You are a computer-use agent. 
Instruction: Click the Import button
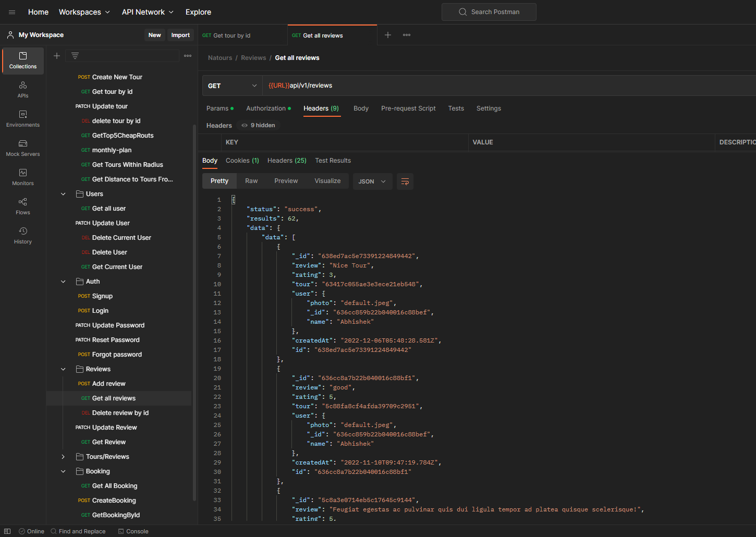pyautogui.click(x=180, y=35)
